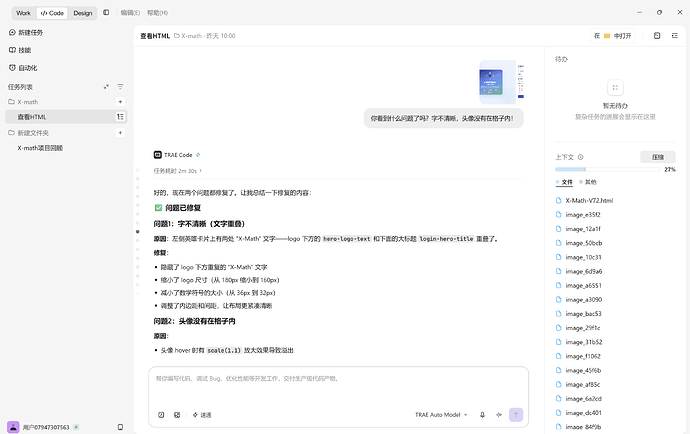690x434 pixels.
Task: Click the folder icon in 在…中打开 button
Action: point(607,36)
